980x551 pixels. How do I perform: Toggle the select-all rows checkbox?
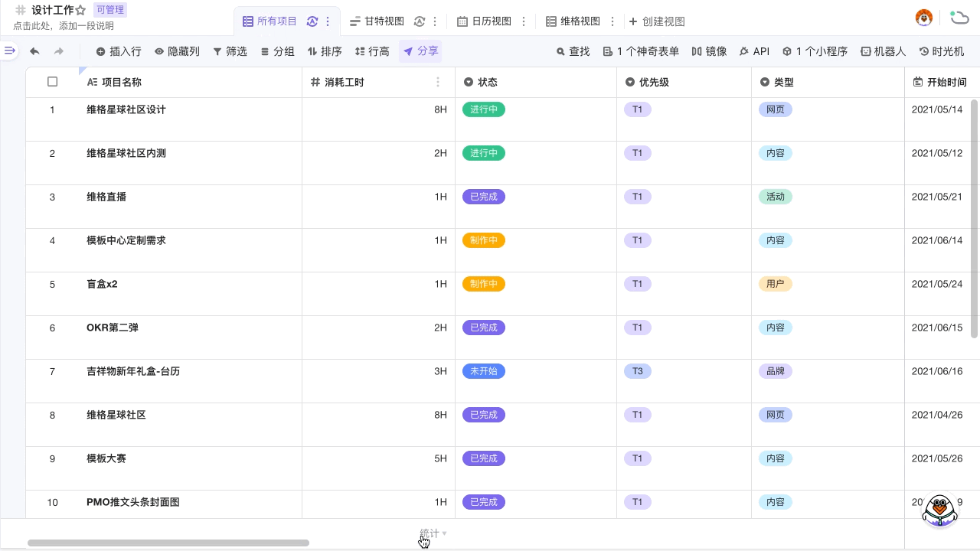[52, 82]
